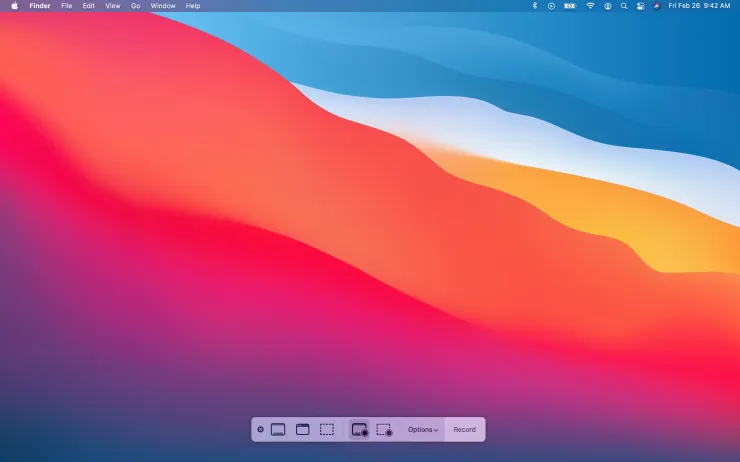Open the Window menu
740x462 pixels.
point(162,6)
